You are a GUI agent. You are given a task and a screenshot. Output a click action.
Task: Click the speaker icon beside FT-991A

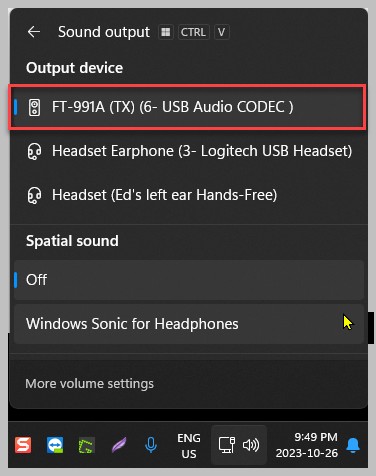coord(34,107)
